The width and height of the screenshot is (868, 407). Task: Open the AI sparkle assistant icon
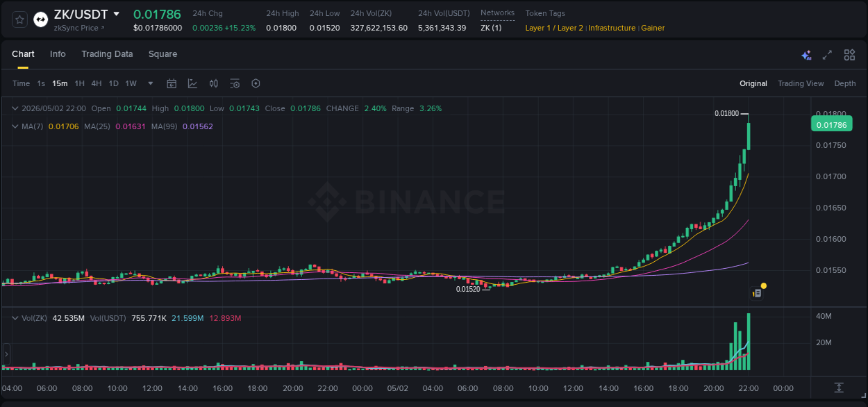[806, 55]
